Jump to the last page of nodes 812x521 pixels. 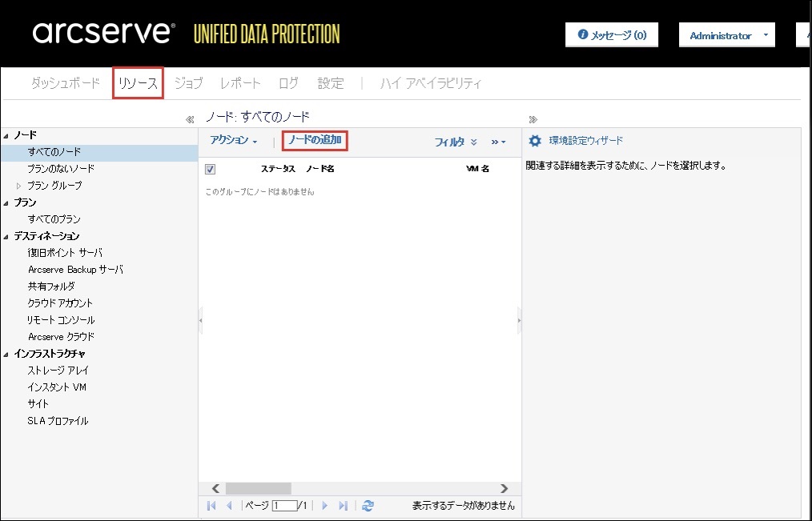coord(344,506)
